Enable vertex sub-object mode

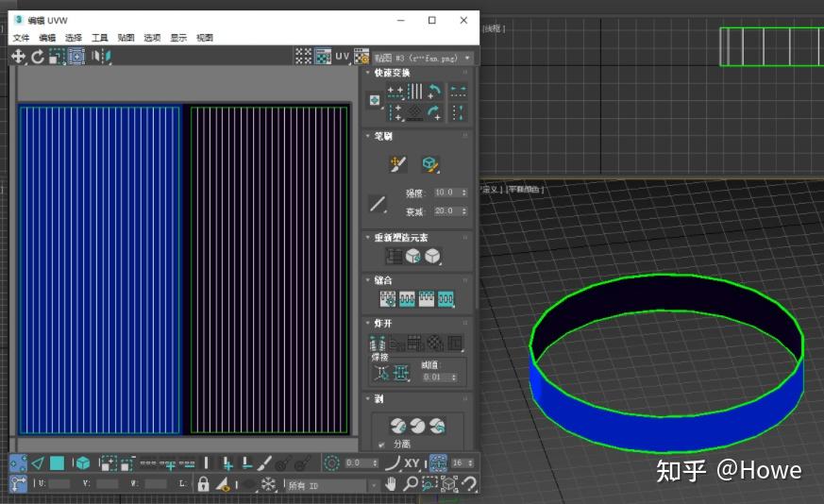[18, 463]
